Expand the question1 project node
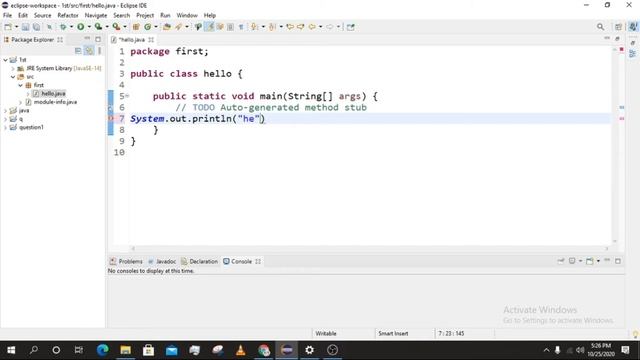This screenshot has height=360, width=640. (5, 127)
